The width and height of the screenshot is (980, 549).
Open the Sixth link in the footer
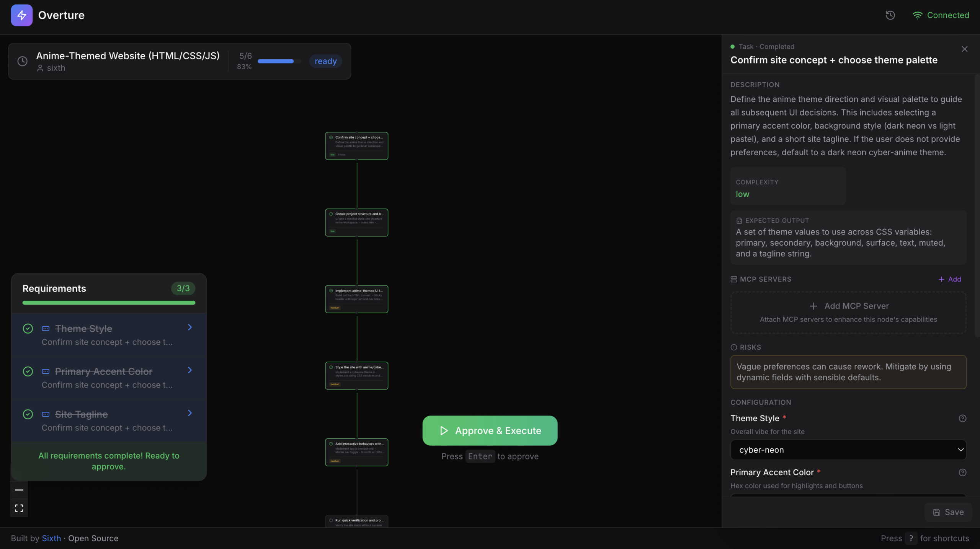51,538
